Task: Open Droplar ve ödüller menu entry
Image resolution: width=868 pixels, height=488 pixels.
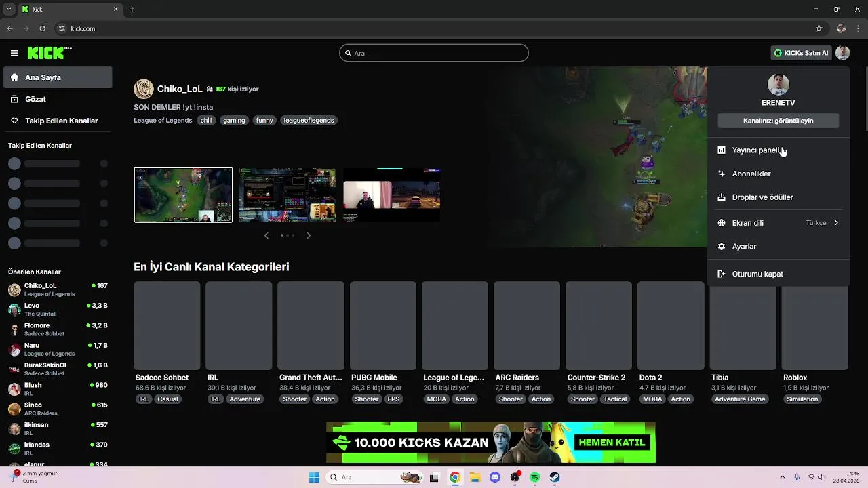Action: pyautogui.click(x=778, y=197)
